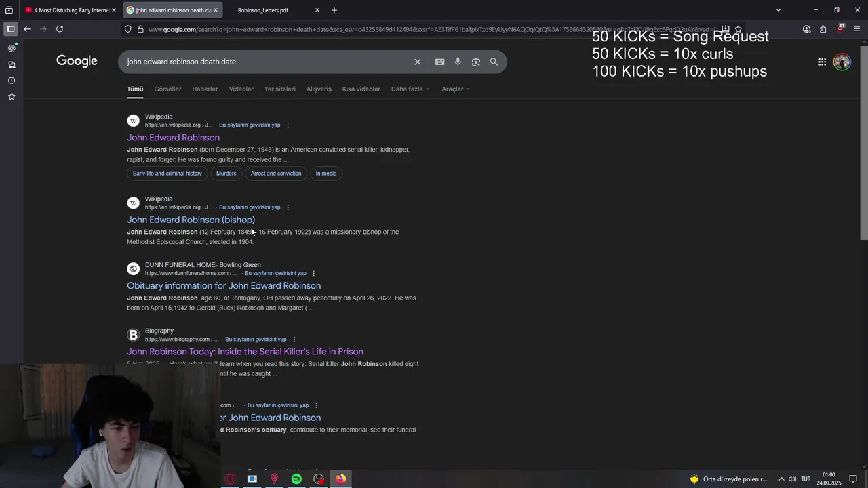The height and width of the screenshot is (488, 868).
Task: Open Spotify from the taskbar
Action: pyautogui.click(x=296, y=479)
